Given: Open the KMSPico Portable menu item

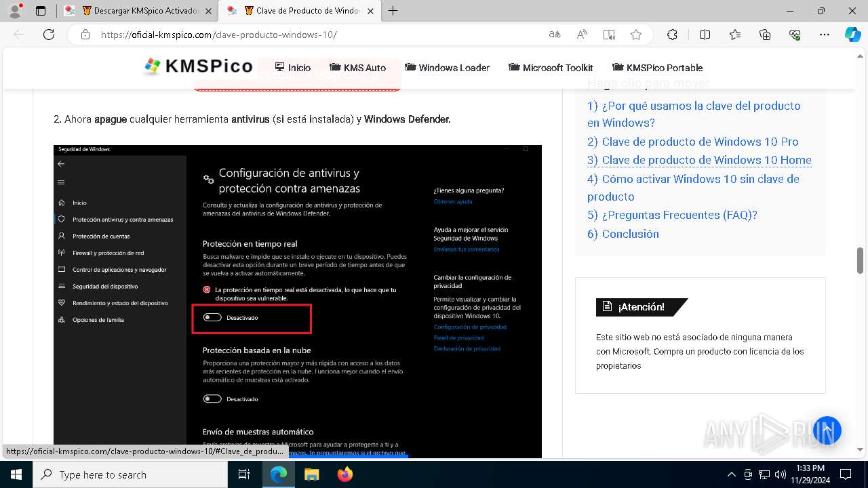Looking at the screenshot, I should (657, 68).
